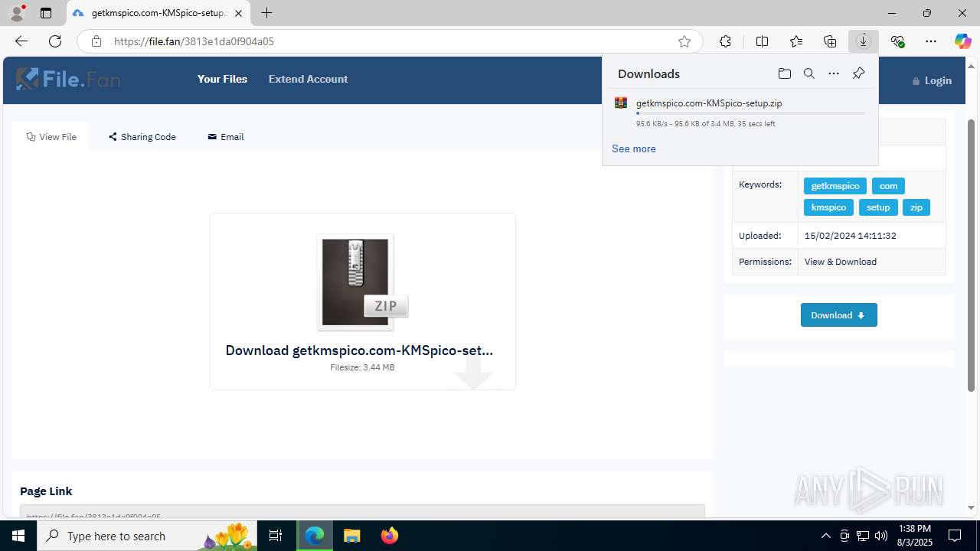
Task: Open Collections icon in toolbar
Action: click(x=830, y=41)
